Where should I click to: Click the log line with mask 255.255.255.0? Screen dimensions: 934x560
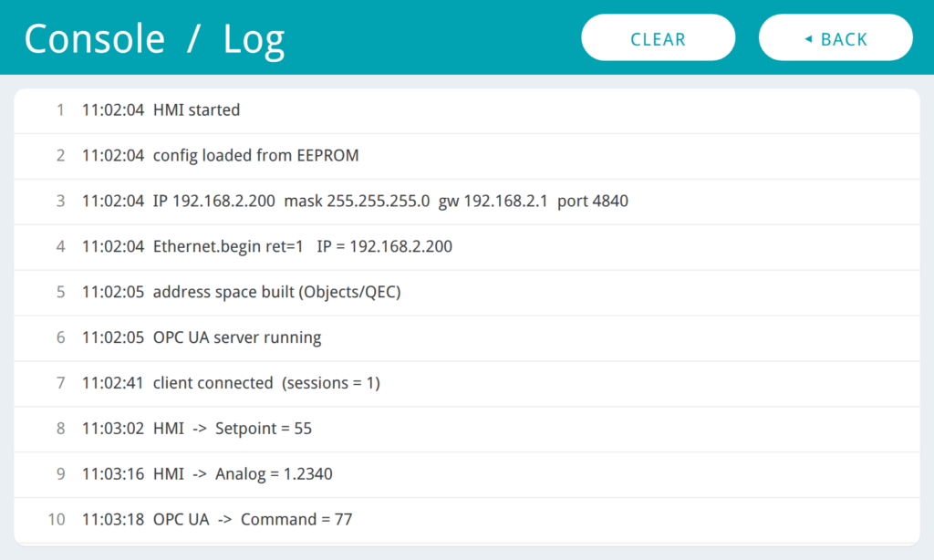tap(467, 202)
